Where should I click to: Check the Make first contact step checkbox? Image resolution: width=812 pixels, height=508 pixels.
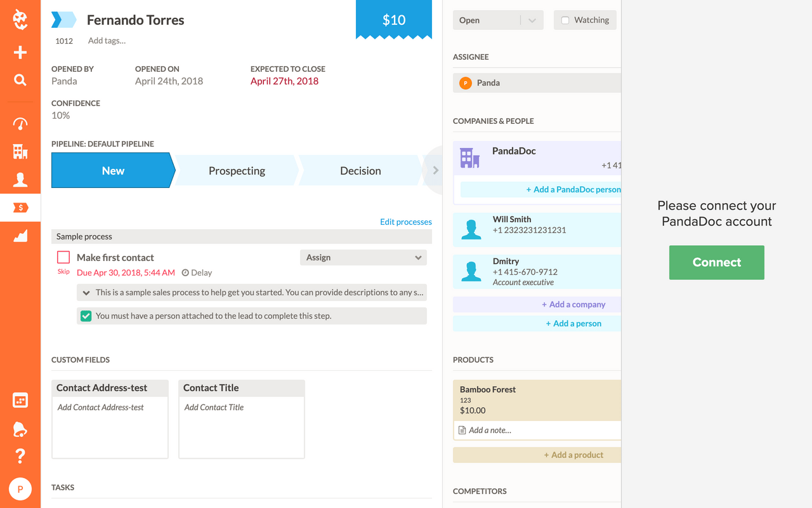click(63, 257)
